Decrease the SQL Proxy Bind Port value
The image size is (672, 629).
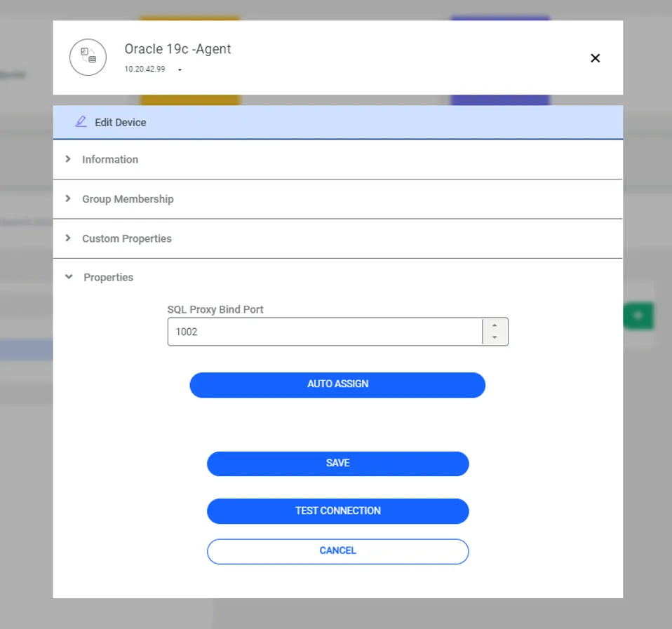coord(495,337)
